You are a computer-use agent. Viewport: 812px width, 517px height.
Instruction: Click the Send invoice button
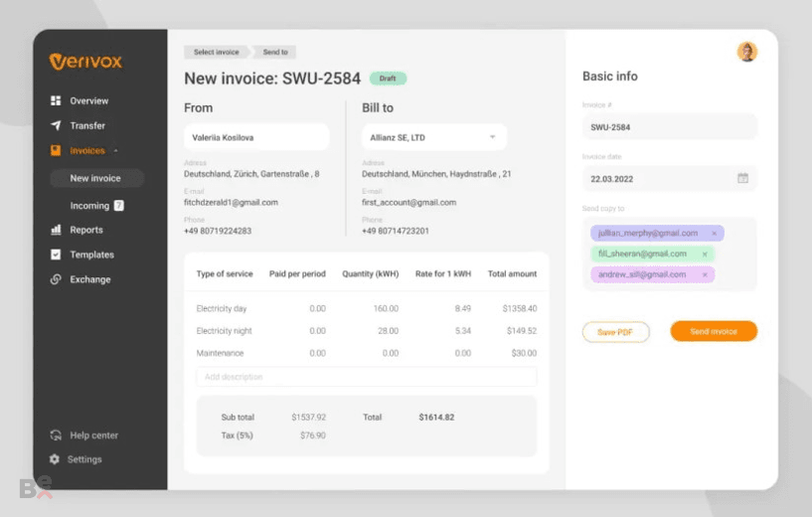pyautogui.click(x=714, y=331)
